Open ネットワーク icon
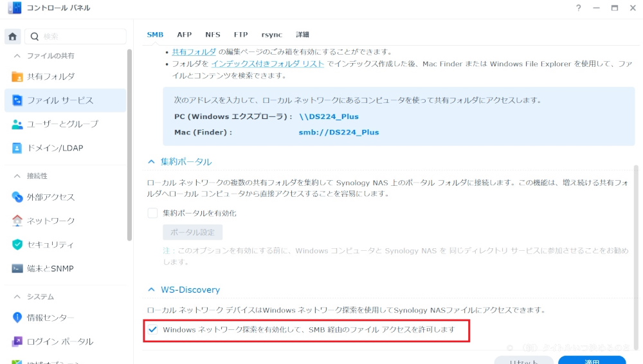The height and width of the screenshot is (364, 643). point(17,221)
